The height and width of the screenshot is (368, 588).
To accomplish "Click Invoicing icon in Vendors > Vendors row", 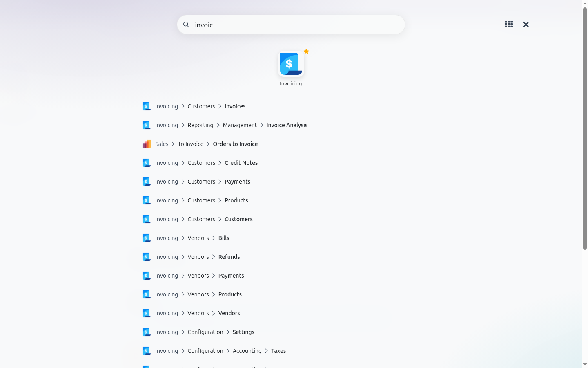I will (147, 313).
